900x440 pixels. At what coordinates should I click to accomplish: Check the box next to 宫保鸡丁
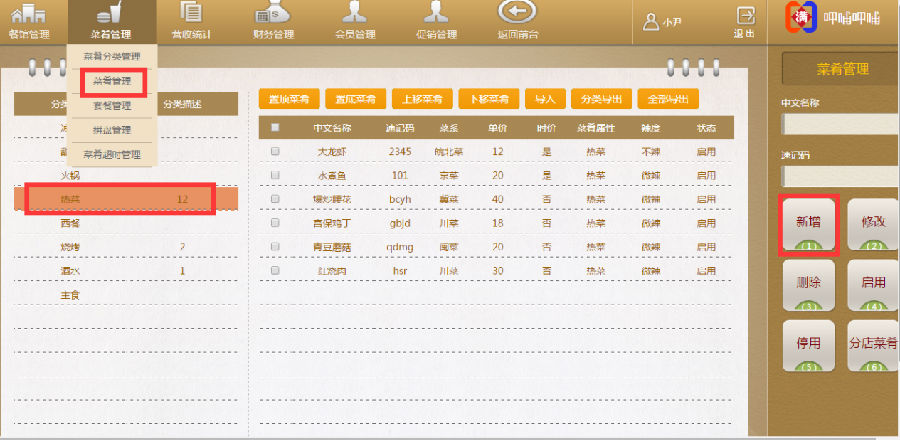click(x=275, y=223)
